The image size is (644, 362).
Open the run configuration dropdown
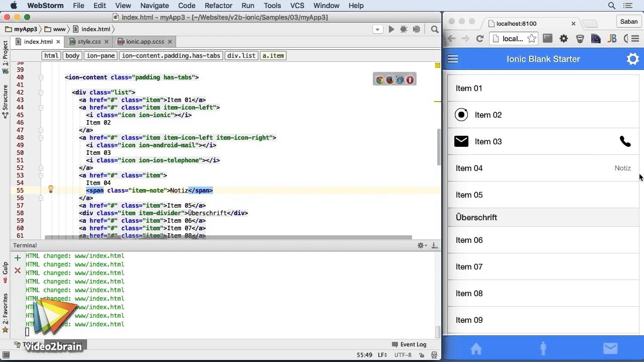click(377, 30)
